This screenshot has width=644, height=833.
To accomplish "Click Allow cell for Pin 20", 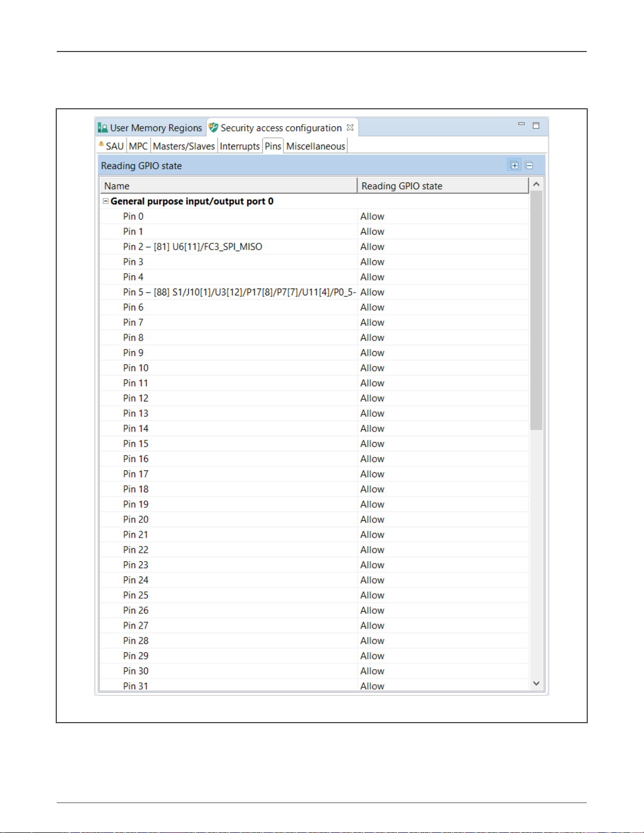I will (x=443, y=520).
